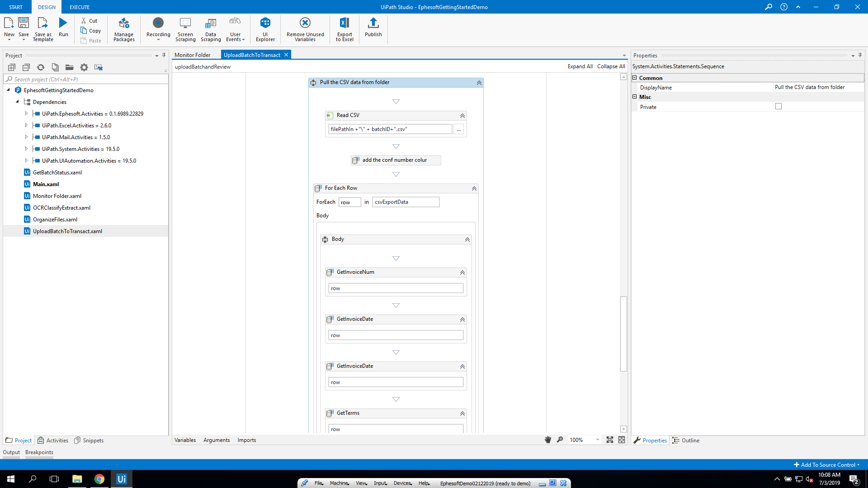Refresh the project panel
This screenshot has width=868, height=488.
point(41,67)
